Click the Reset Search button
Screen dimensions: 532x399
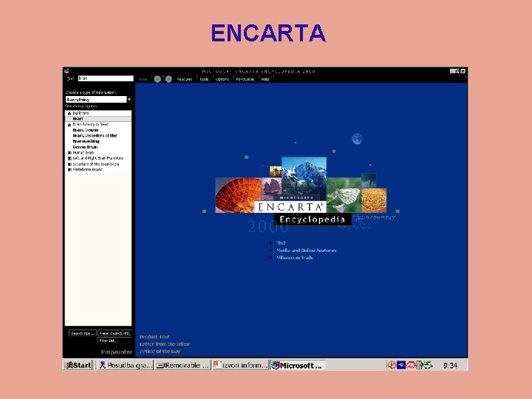pos(115,333)
